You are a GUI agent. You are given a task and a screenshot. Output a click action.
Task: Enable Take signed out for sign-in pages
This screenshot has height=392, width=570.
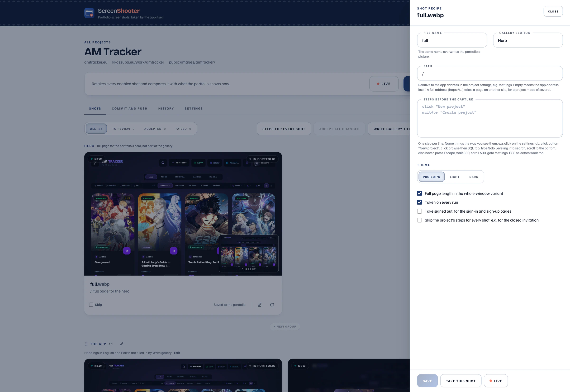pos(419,211)
